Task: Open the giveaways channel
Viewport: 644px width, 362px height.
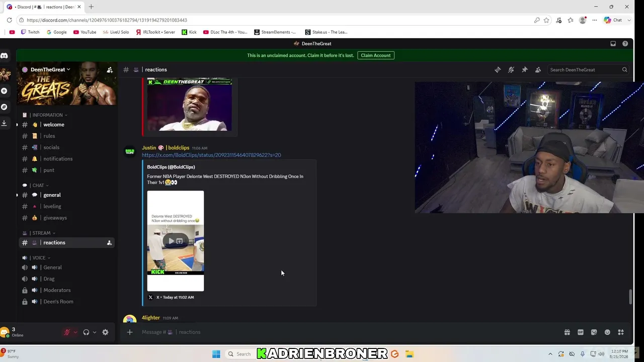Action: [65, 218]
